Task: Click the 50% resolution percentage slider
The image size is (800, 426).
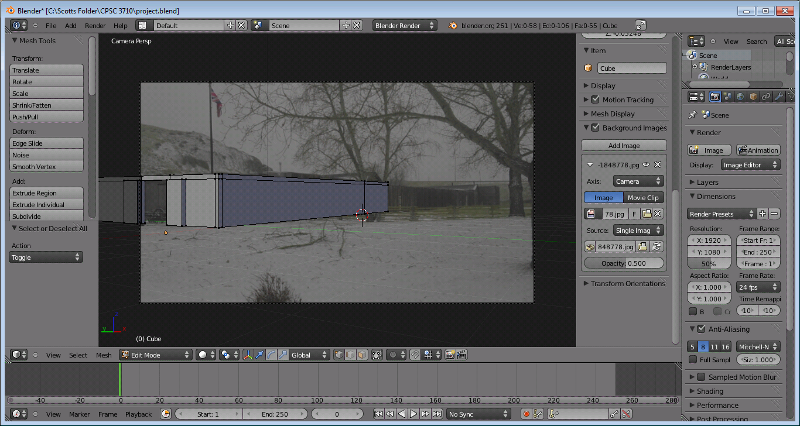Action: click(709, 264)
